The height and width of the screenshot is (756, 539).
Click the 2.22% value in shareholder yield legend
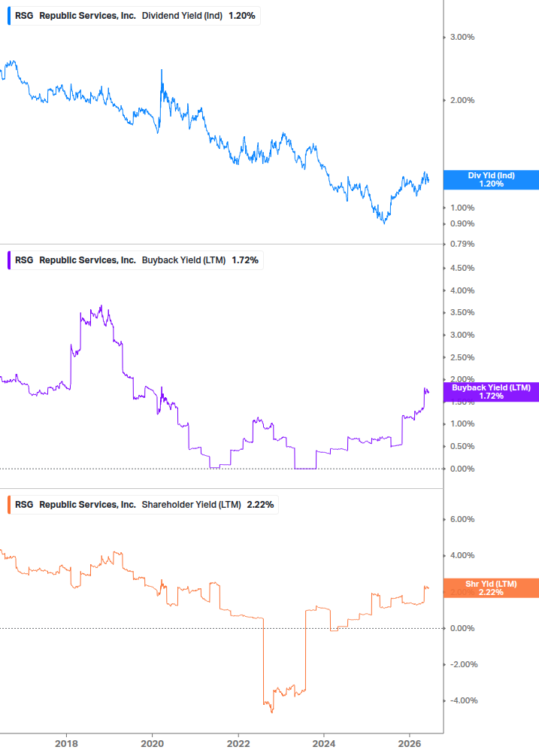click(x=261, y=505)
